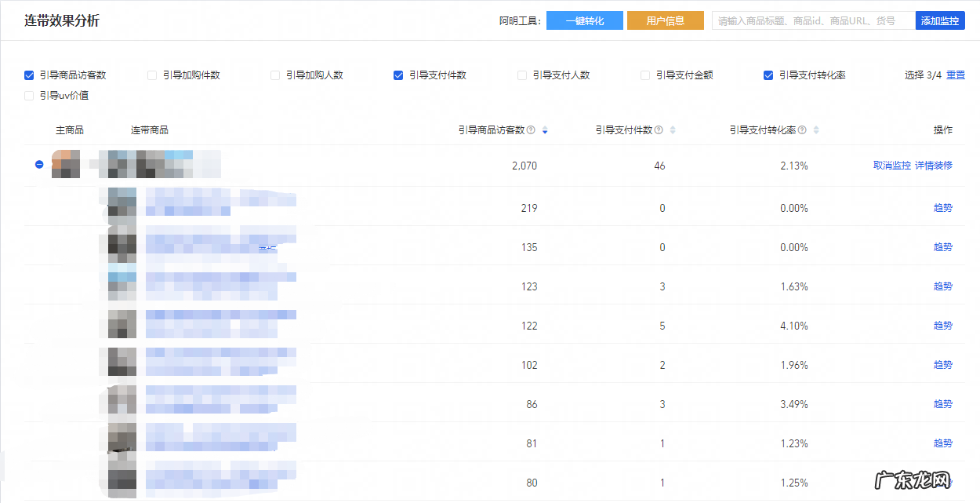
Task: View 趋势 for the top associated product
Action: pos(942,207)
